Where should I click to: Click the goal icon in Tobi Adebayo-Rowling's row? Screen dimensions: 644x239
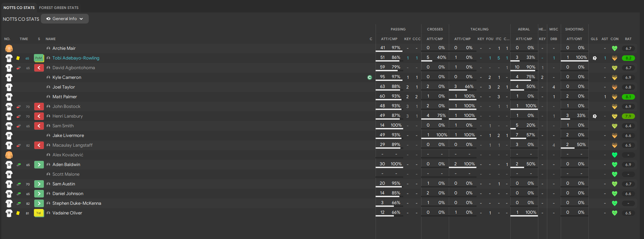595,58
